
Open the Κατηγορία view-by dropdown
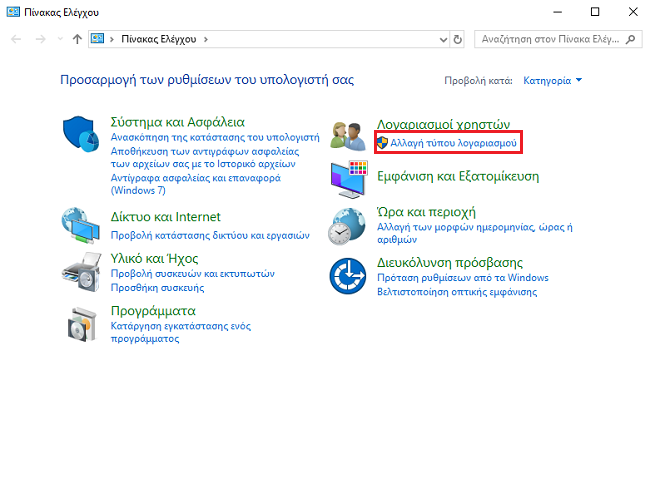553,80
